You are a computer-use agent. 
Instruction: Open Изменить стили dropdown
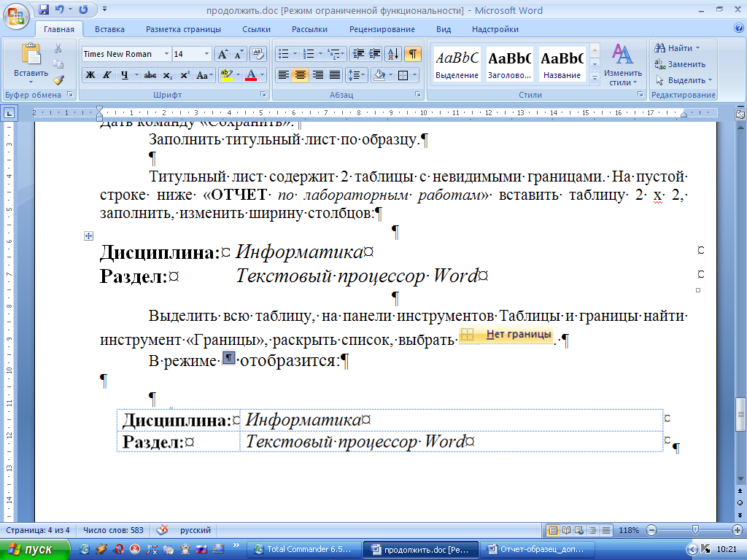(622, 65)
